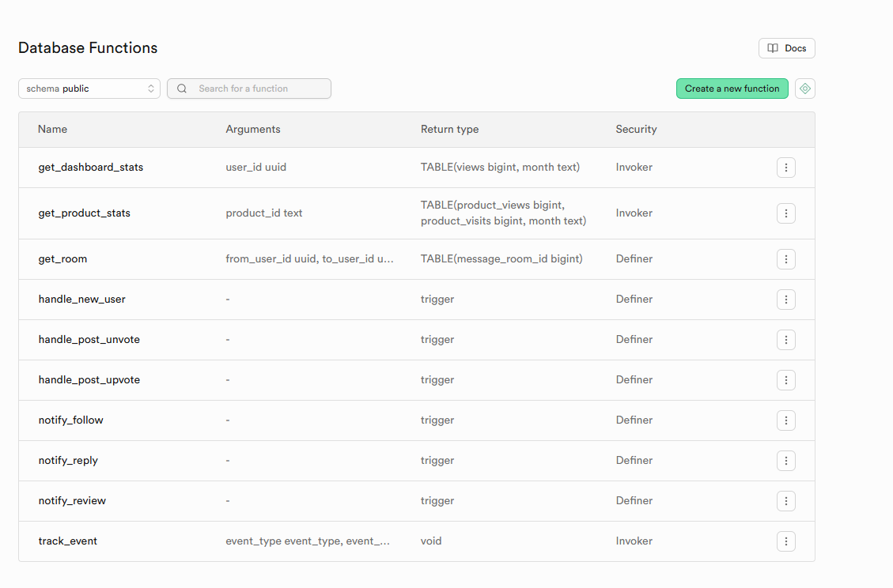The width and height of the screenshot is (893, 588).
Task: Click 'TABLE(message_room_id bigint)' return type
Action: pos(501,259)
